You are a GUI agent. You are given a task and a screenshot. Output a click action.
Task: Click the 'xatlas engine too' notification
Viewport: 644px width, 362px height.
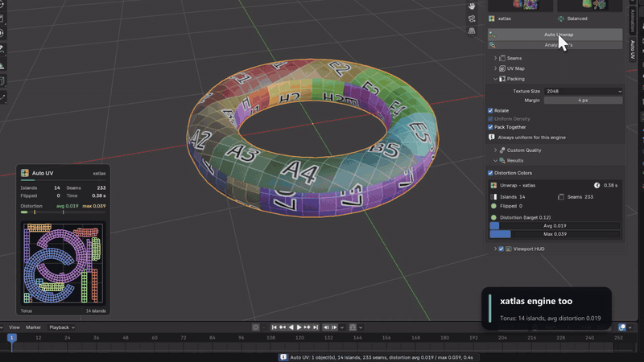[x=547, y=308]
